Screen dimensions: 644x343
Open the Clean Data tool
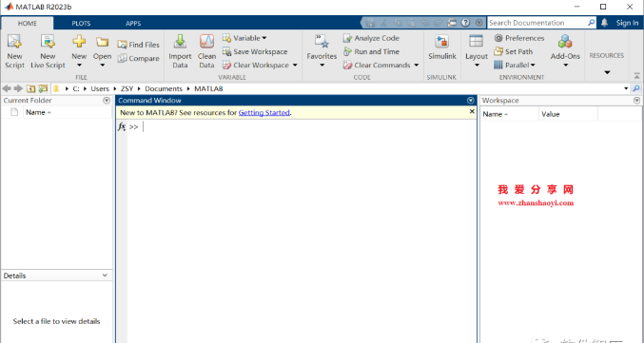click(206, 51)
